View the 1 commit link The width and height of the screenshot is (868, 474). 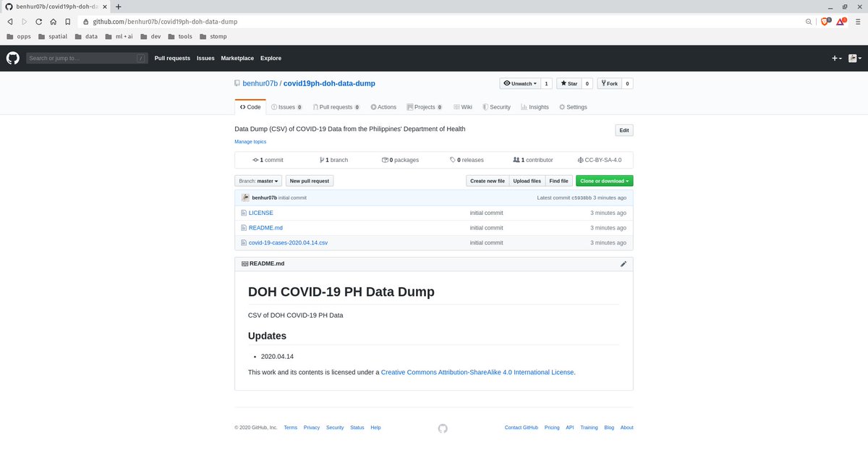[268, 160]
